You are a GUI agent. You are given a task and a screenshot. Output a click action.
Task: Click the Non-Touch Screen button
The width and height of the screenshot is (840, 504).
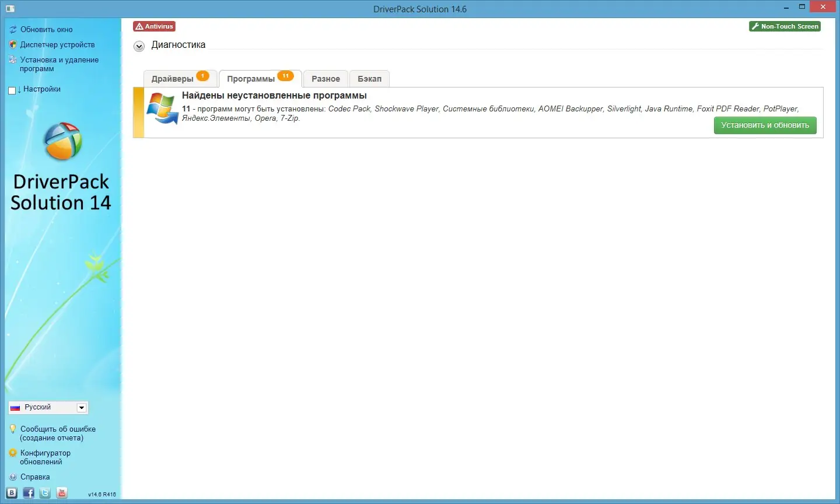(x=785, y=26)
